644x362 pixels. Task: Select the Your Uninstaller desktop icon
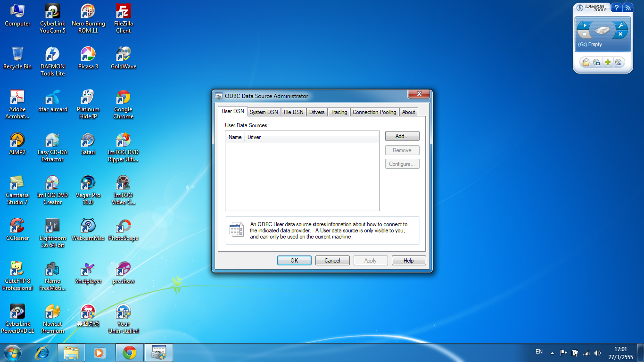124,319
